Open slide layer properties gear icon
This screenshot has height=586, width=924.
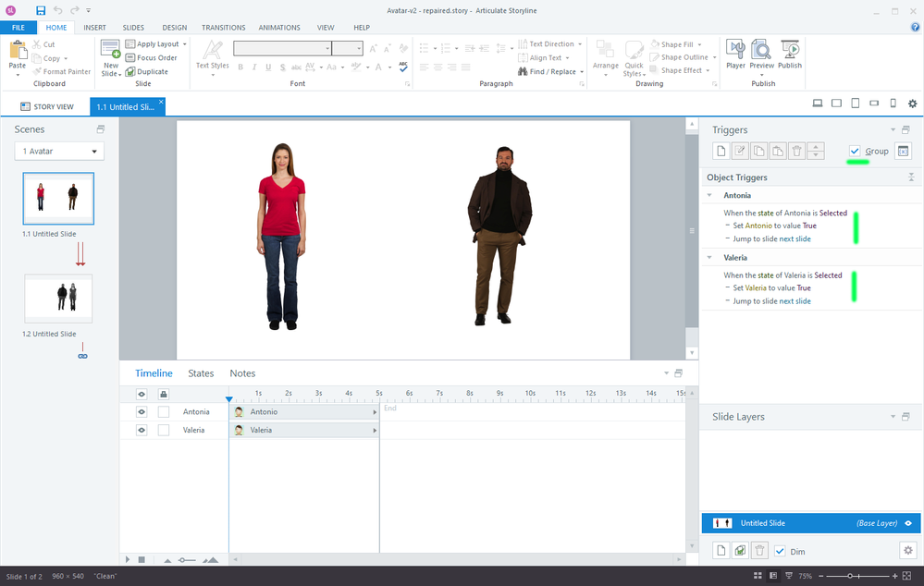tap(907, 551)
